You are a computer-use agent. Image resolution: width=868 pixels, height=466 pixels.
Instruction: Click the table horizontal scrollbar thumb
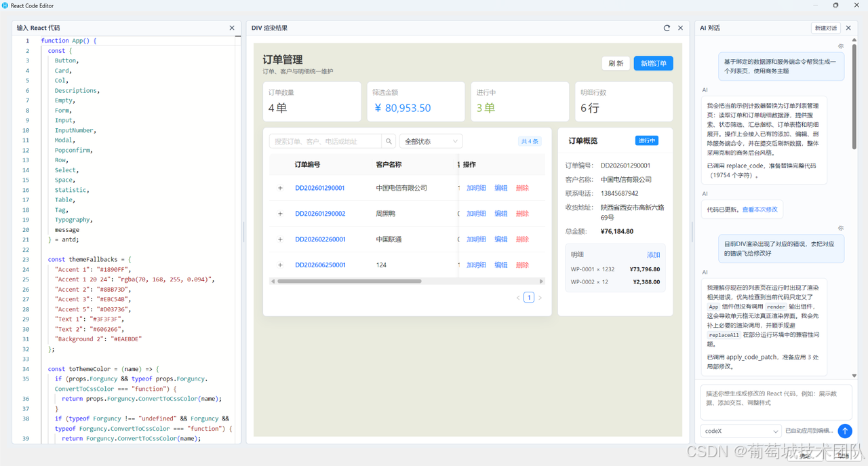[x=349, y=281]
